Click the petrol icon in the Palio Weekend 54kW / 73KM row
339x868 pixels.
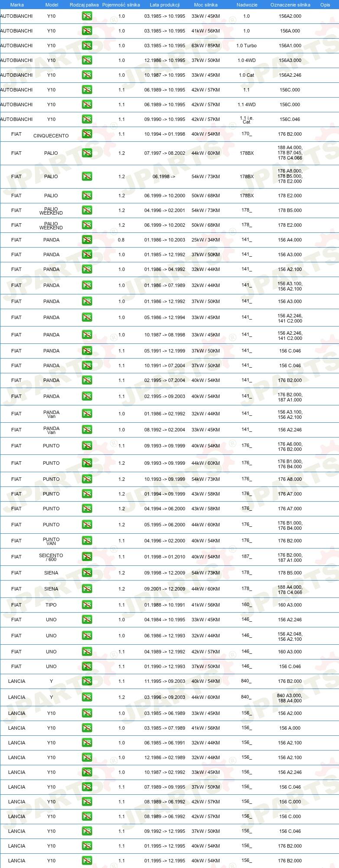(x=87, y=210)
